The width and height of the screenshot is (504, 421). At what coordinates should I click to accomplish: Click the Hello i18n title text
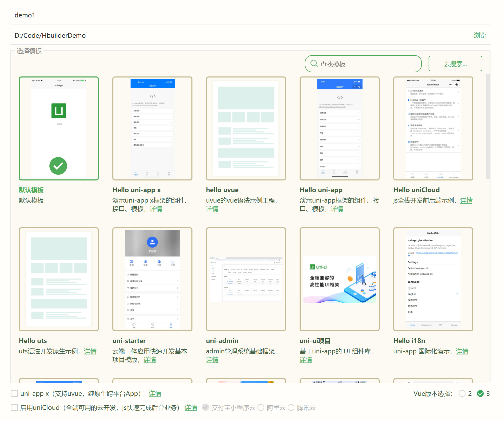point(409,341)
